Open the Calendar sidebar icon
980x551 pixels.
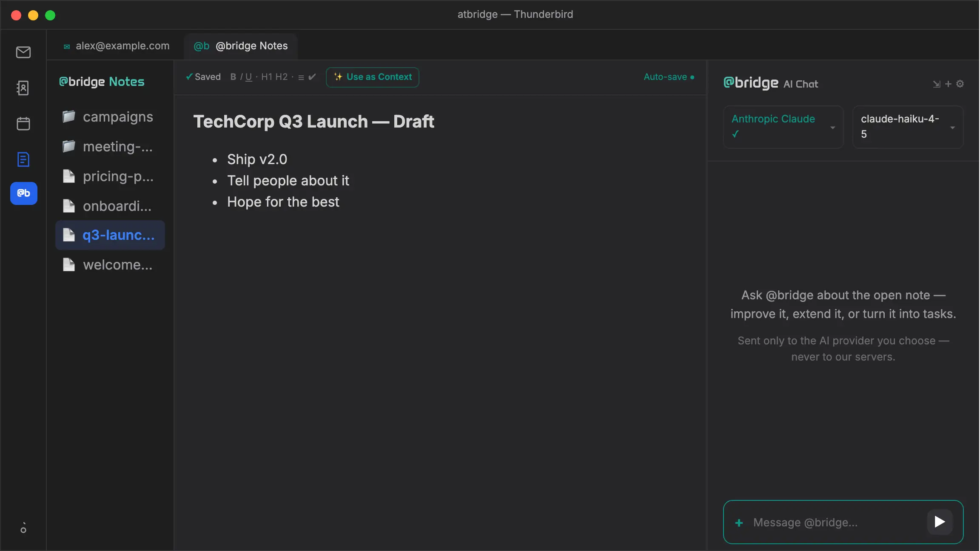(x=23, y=124)
